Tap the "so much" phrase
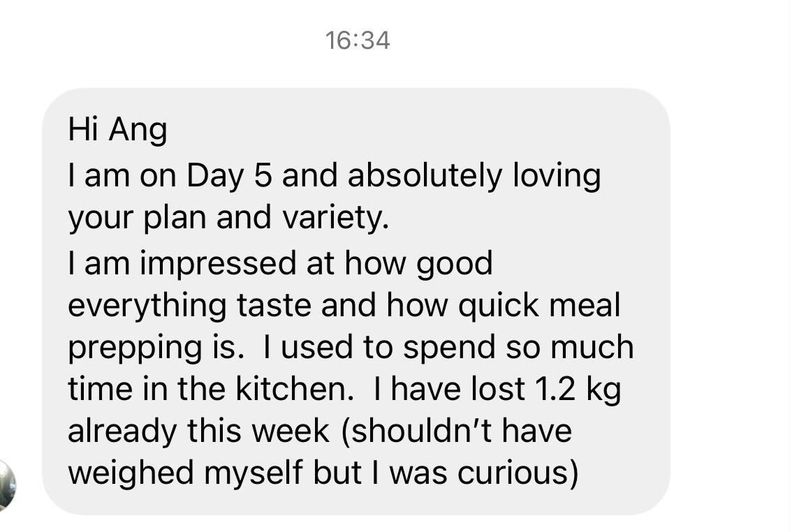This screenshot has height=532, width=792. [581, 348]
